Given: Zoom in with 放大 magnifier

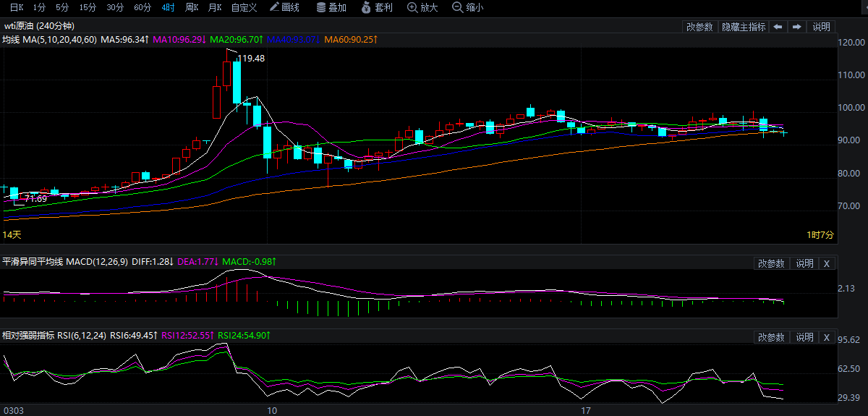Looking at the screenshot, I should pyautogui.click(x=422, y=7).
